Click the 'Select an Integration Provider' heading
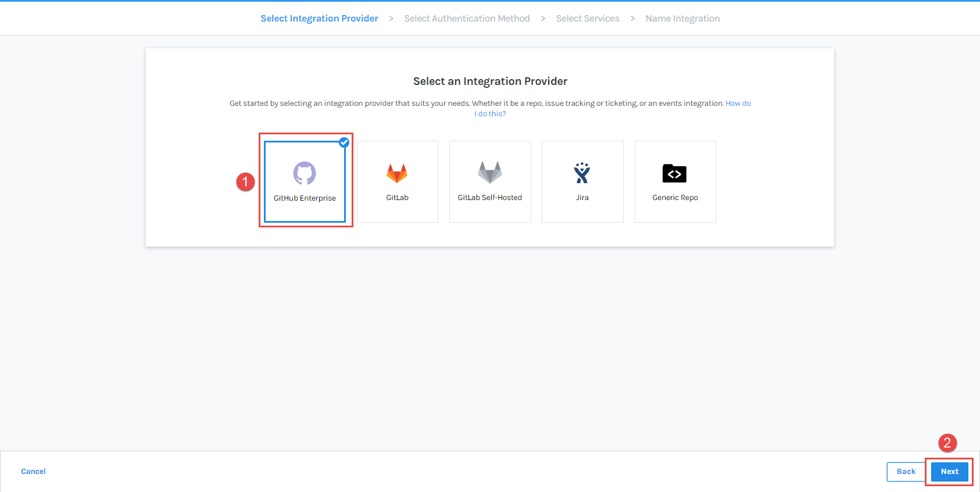 coord(490,81)
